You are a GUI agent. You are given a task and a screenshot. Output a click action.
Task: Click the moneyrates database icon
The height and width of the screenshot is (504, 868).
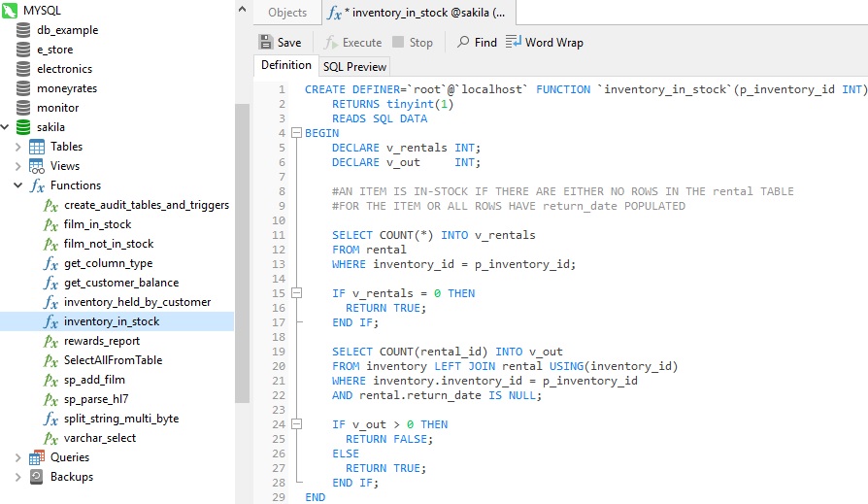[x=23, y=88]
